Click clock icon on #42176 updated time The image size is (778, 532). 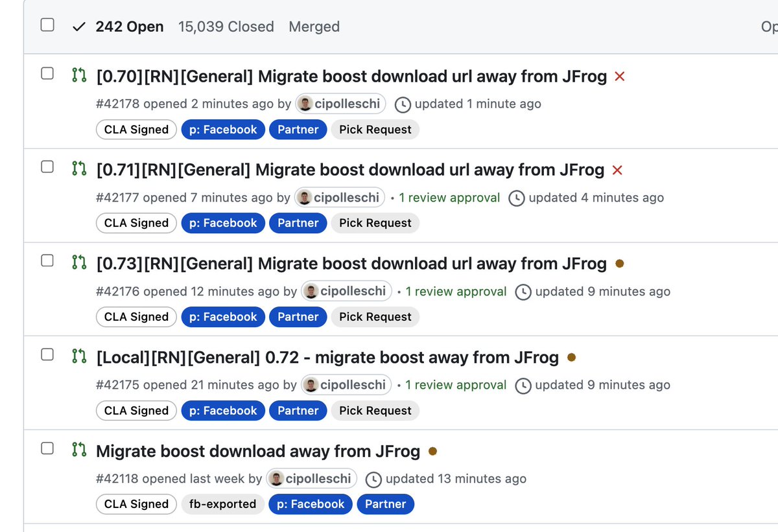523,292
